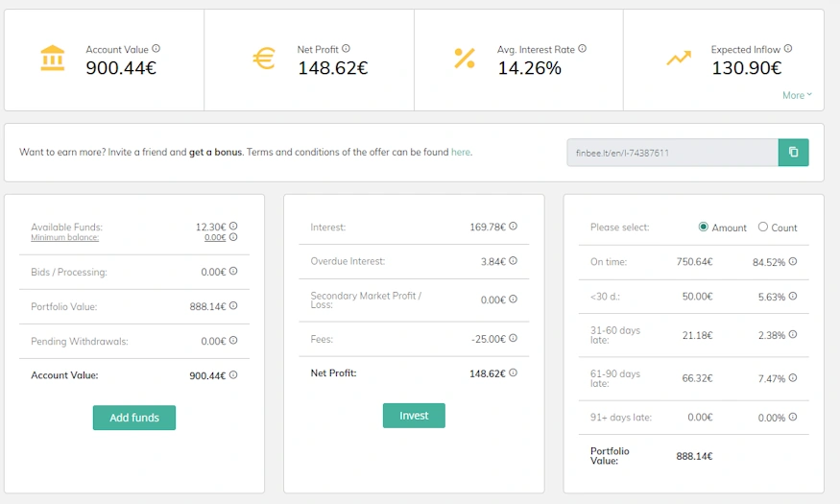This screenshot has height=504, width=840.
Task: Click info icon beside On time percentage
Action: click(793, 261)
